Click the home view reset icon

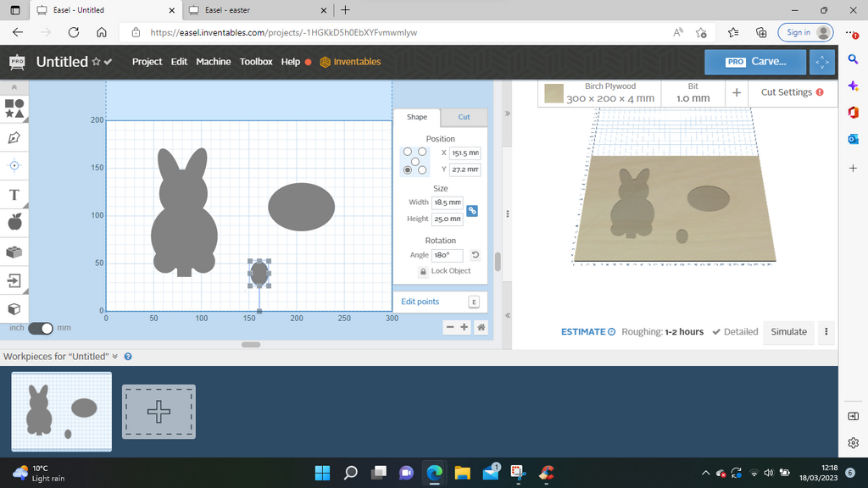[481, 328]
